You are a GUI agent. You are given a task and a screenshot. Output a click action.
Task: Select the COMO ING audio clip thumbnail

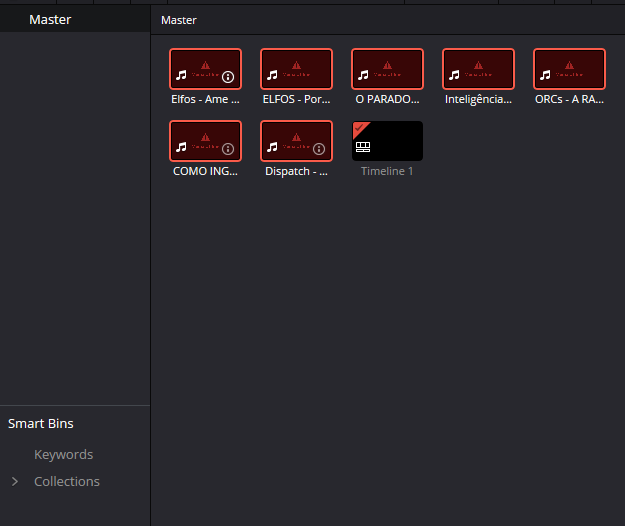(x=205, y=141)
